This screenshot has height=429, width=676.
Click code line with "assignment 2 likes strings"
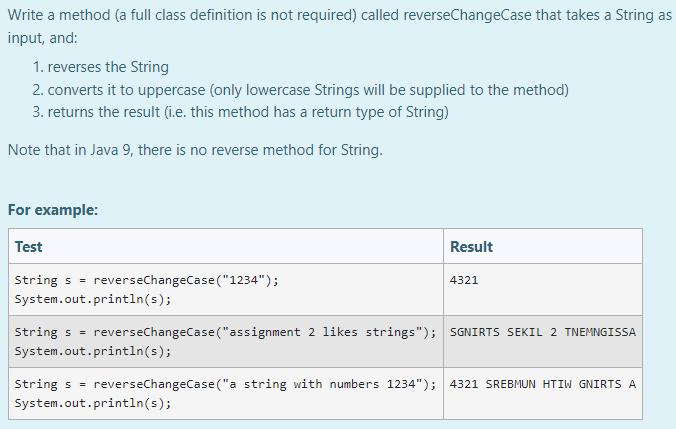click(x=225, y=332)
